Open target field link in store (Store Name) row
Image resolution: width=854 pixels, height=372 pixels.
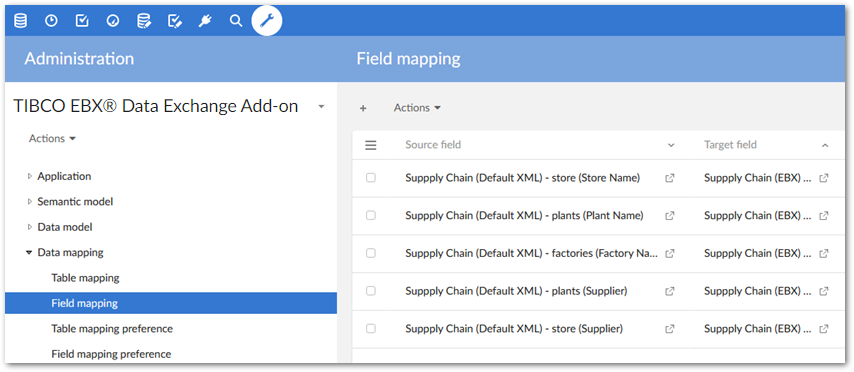point(824,178)
